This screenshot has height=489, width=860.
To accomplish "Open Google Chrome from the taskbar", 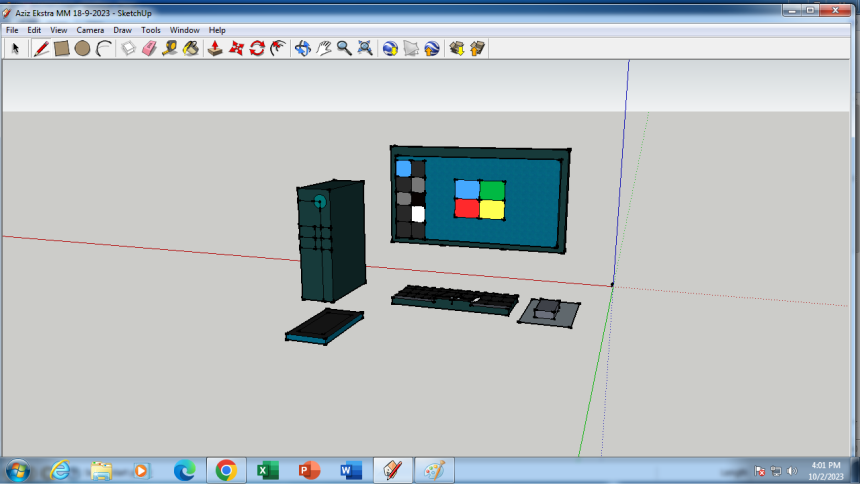I will [226, 470].
